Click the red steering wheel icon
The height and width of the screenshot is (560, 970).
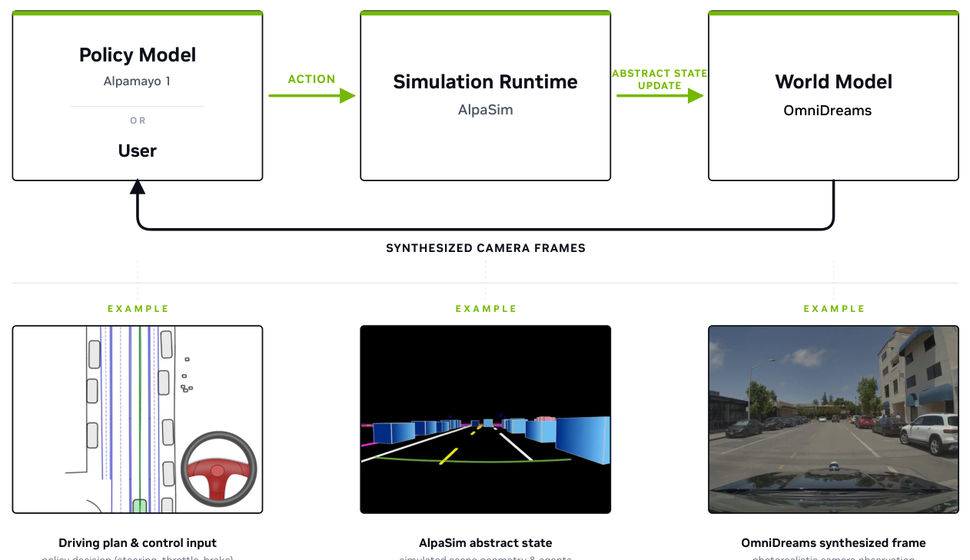point(218,470)
